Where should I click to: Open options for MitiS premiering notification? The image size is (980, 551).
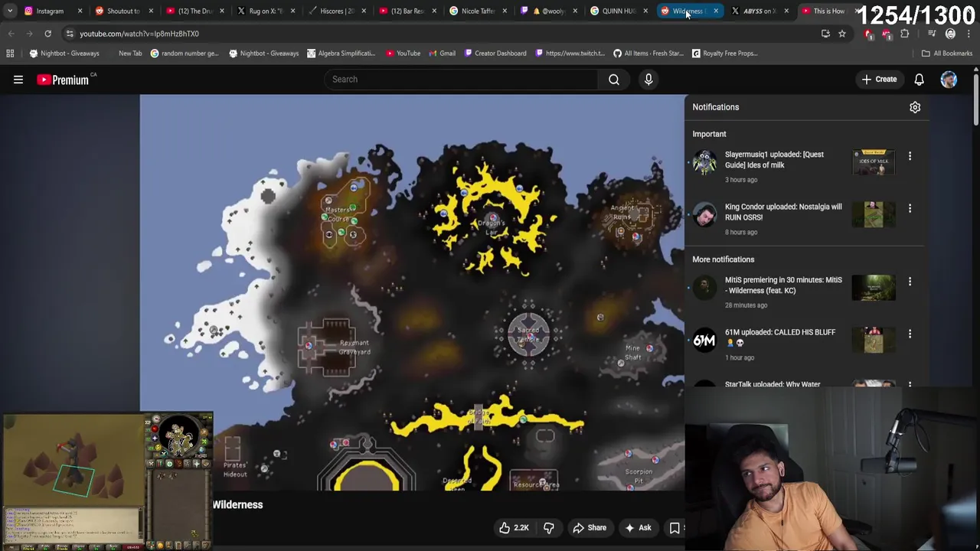click(910, 282)
